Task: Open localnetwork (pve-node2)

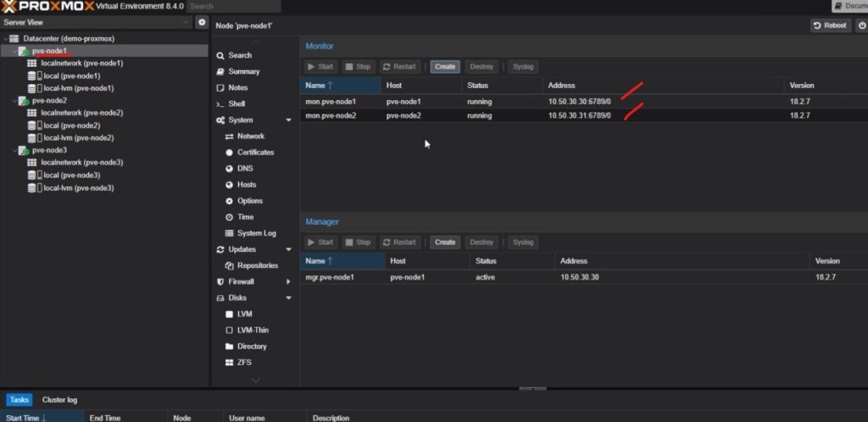Action: point(82,113)
